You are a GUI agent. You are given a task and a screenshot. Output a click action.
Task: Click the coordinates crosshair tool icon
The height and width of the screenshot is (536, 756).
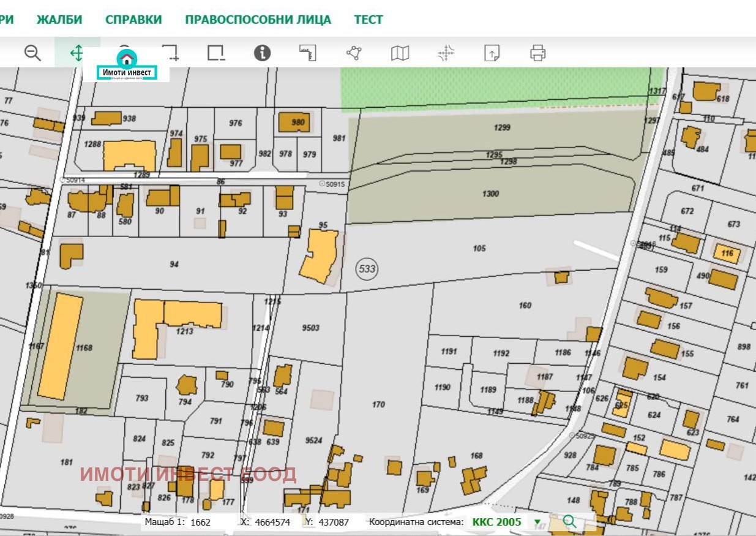click(x=446, y=53)
